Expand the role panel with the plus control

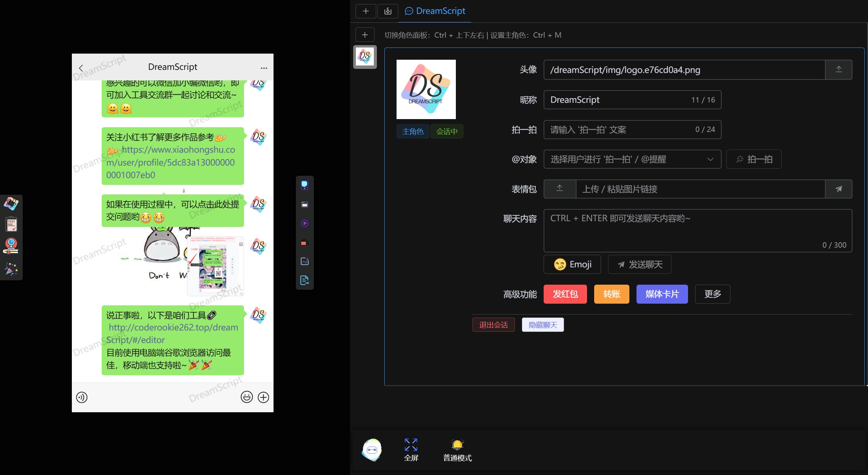(x=365, y=35)
